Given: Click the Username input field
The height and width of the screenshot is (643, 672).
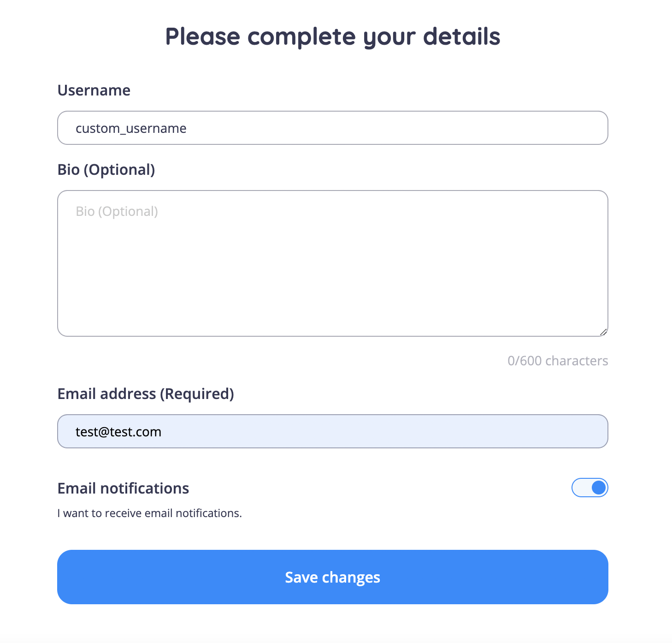Looking at the screenshot, I should (332, 128).
